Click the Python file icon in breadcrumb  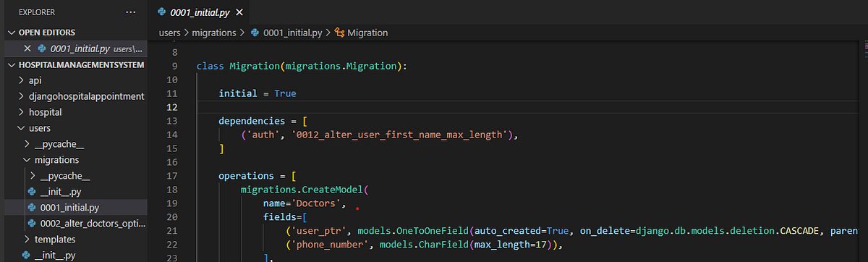tap(254, 33)
